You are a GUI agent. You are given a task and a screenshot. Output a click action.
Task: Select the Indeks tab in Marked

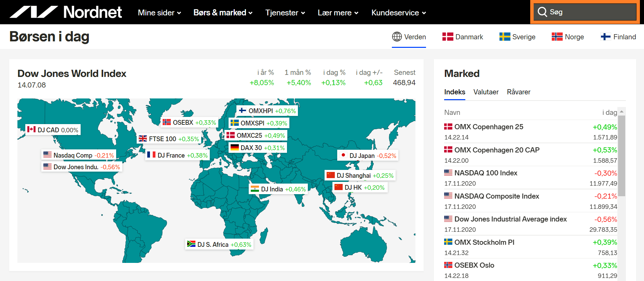pos(455,92)
